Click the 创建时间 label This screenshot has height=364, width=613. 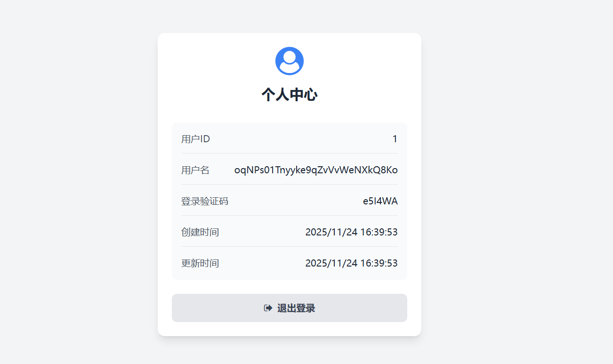(200, 232)
